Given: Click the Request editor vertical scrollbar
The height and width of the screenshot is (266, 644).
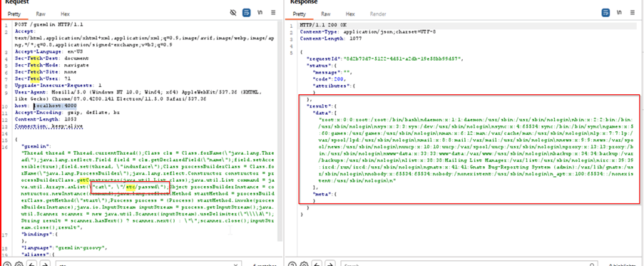Looking at the screenshot, I should coord(280,131).
